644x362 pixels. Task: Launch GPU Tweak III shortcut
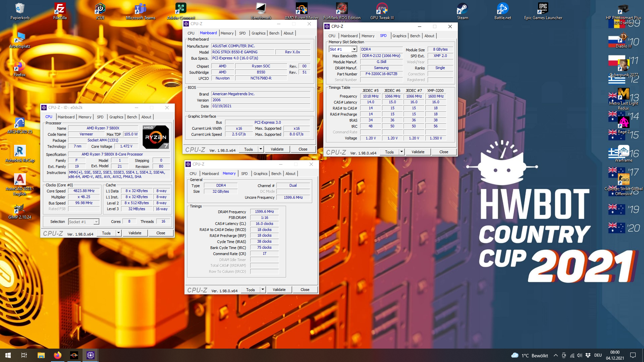tap(382, 11)
